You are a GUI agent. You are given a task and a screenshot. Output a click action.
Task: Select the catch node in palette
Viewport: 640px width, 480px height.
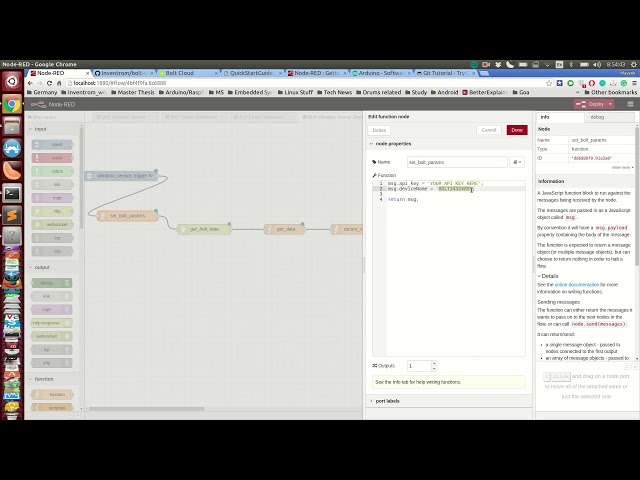[53, 158]
